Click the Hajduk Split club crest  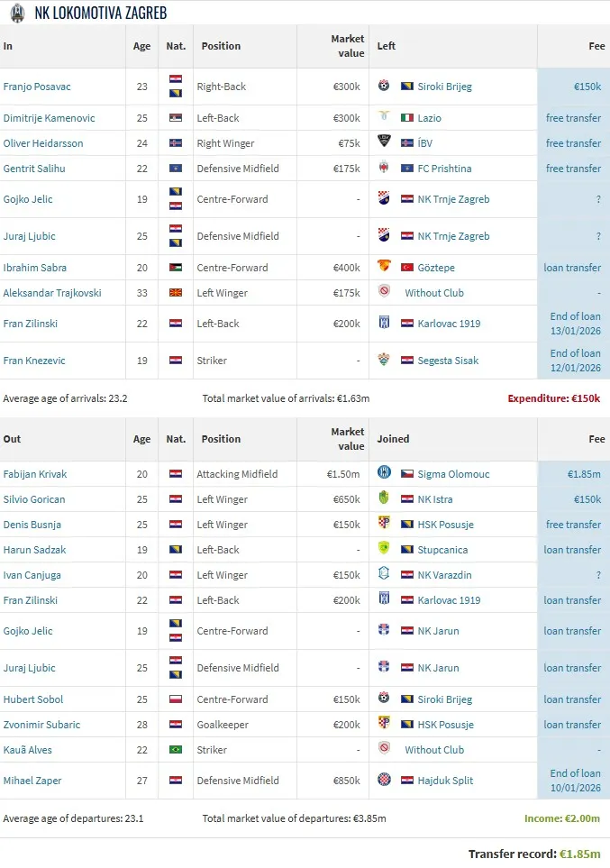point(384,780)
